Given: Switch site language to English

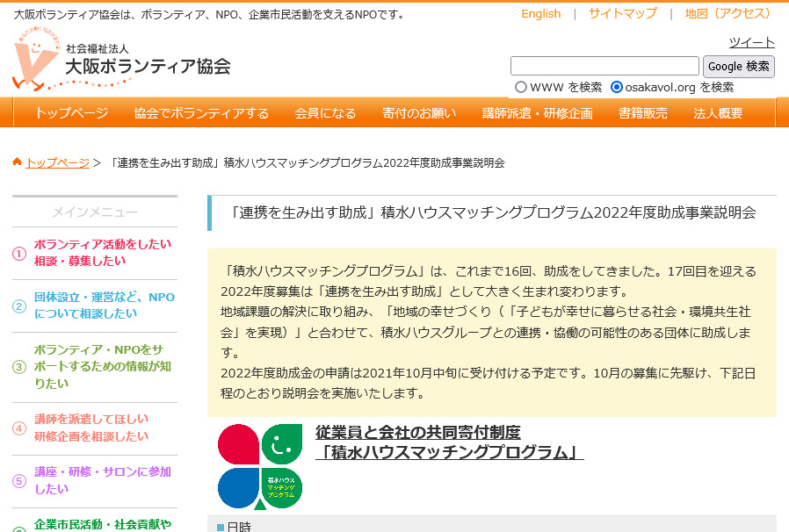Looking at the screenshot, I should coord(540,13).
